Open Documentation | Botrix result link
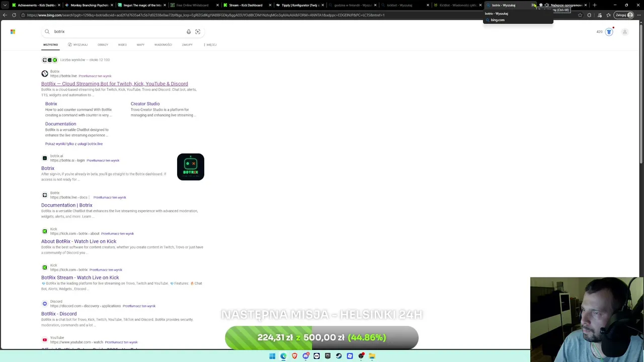This screenshot has width=644, height=362. coord(67,205)
